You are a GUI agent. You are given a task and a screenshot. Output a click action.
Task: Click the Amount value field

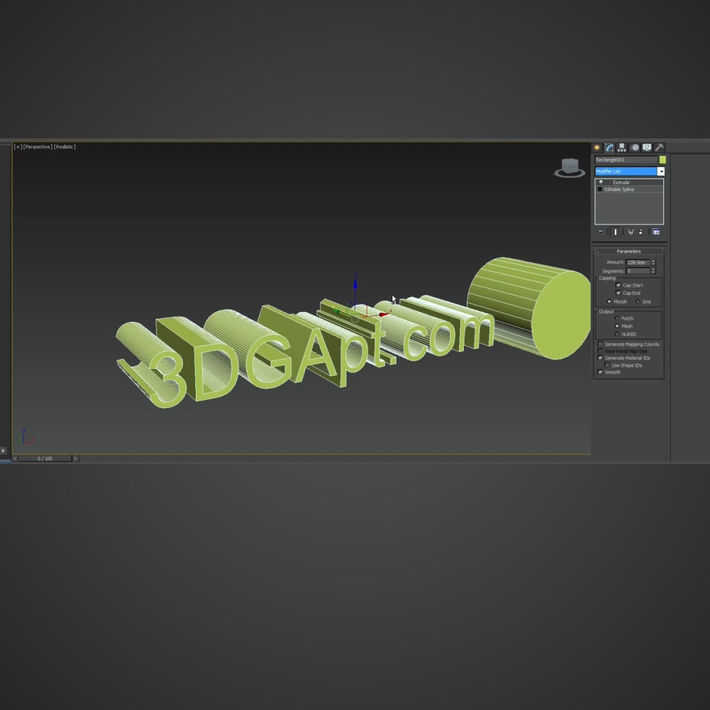pyautogui.click(x=638, y=263)
